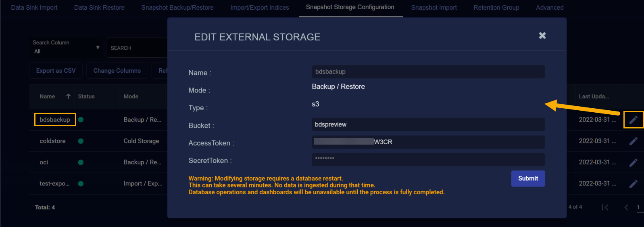Focus the SecretToken password field
Screen dimensions: 644x227
(x=428, y=159)
